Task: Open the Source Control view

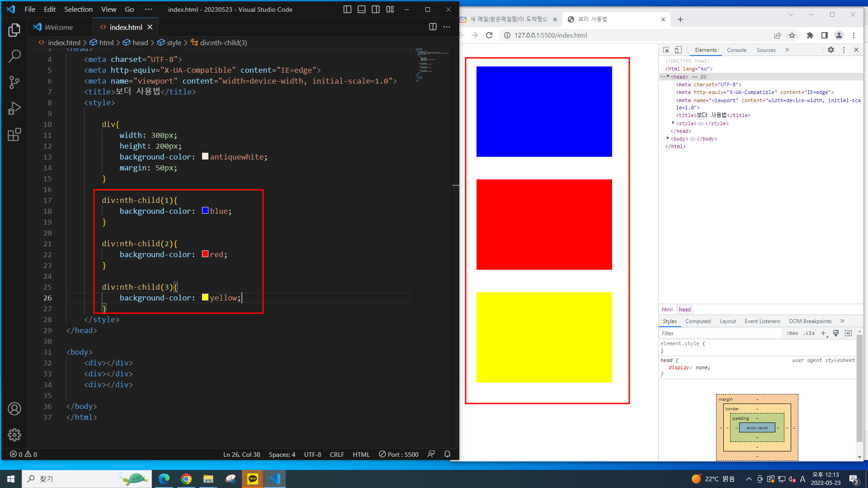Action: pyautogui.click(x=14, y=82)
